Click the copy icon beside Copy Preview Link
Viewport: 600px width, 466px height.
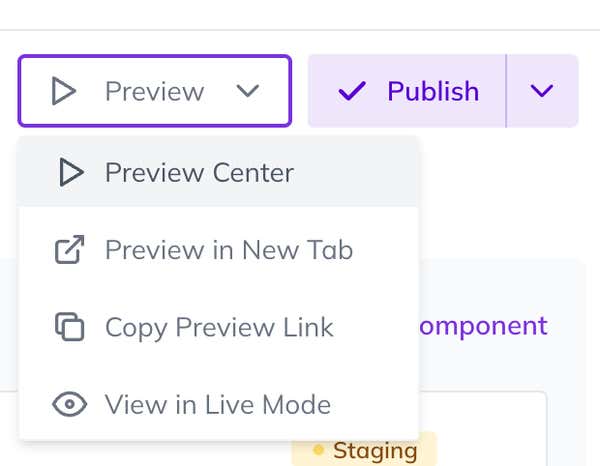[69, 327]
